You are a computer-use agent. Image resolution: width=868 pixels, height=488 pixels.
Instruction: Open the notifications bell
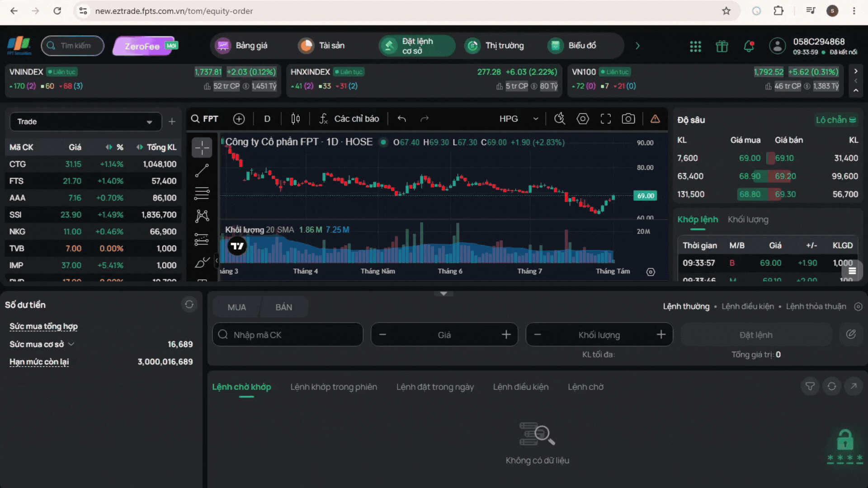pyautogui.click(x=749, y=46)
